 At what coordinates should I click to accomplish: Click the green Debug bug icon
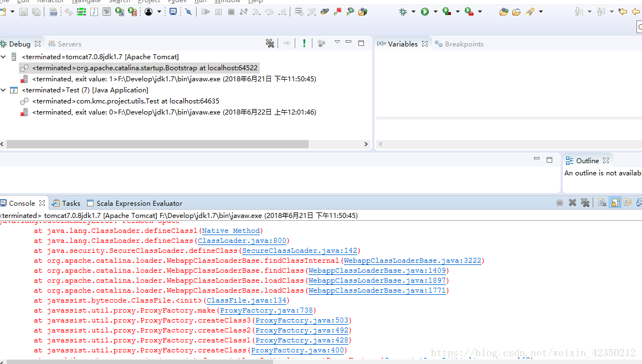(403, 12)
